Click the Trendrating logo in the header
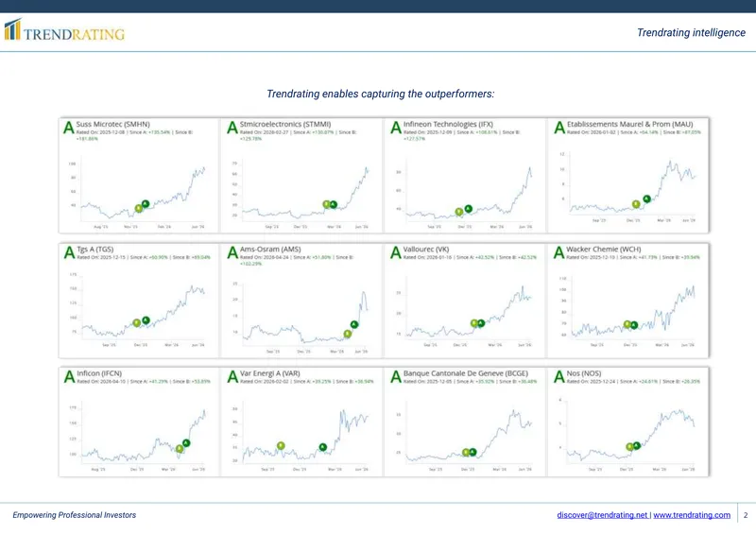 64,30
